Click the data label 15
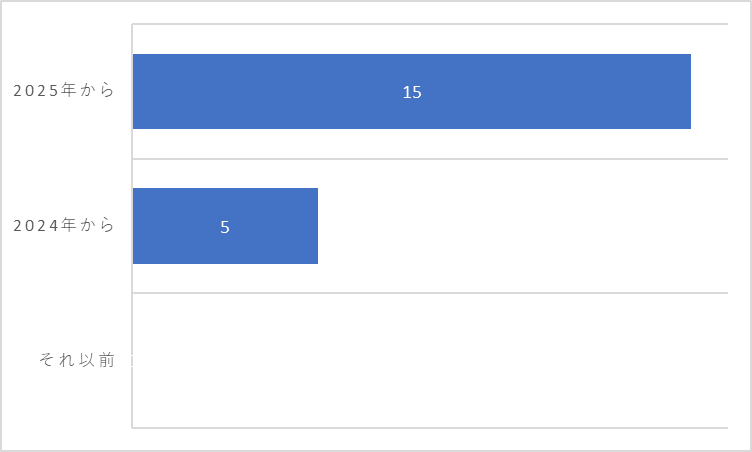Screen dimensions: 752x452 pos(412,92)
